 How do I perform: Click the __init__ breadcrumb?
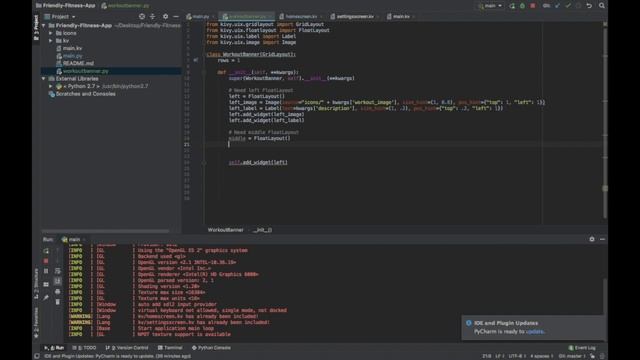(262, 230)
